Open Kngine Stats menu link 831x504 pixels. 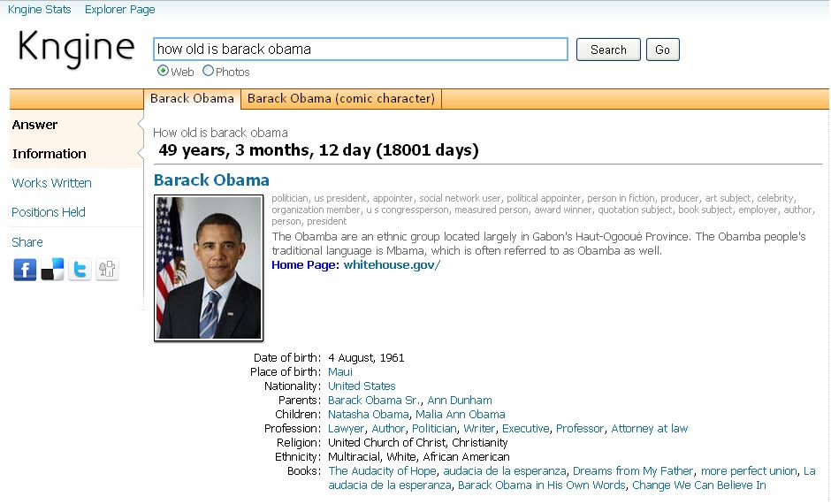click(x=39, y=10)
